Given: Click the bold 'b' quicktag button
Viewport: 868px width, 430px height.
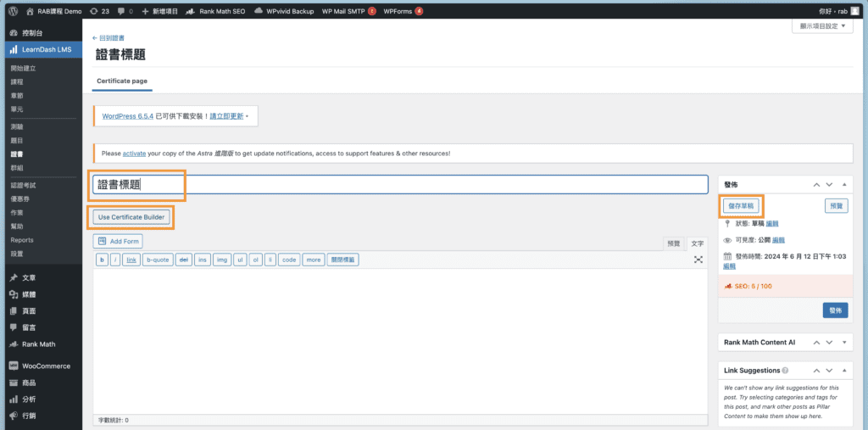Looking at the screenshot, I should pos(102,260).
